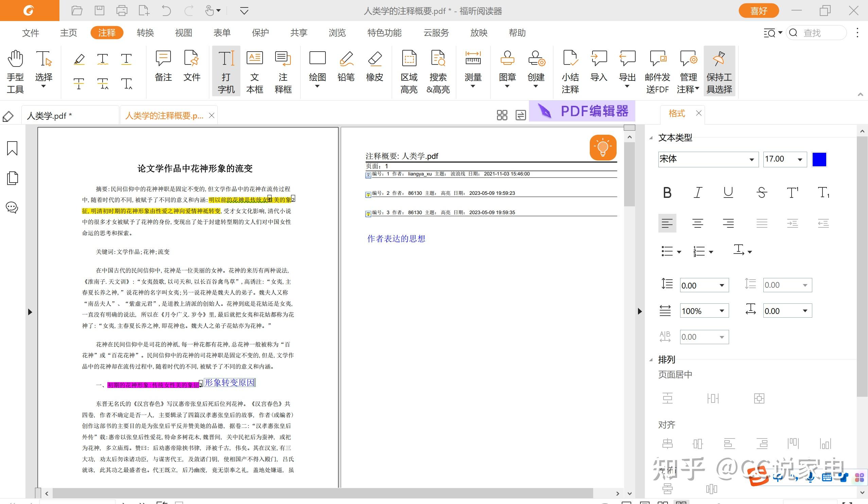Click the horizontal document scrollbar thumb
Screen dimensions: 868x504
pos(322,493)
